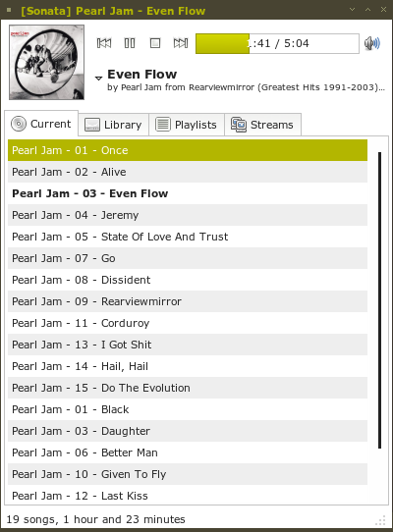Collapse the song info expander arrow

tap(98, 79)
